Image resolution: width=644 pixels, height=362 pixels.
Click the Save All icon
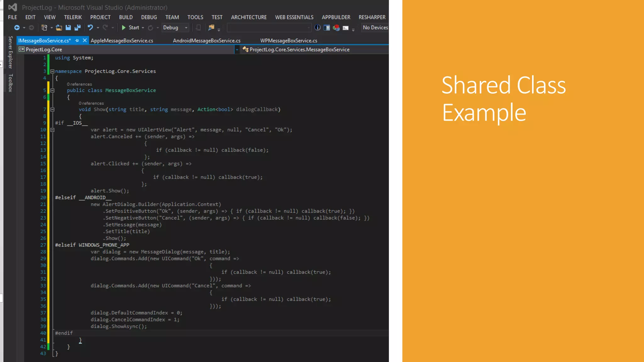point(77,28)
